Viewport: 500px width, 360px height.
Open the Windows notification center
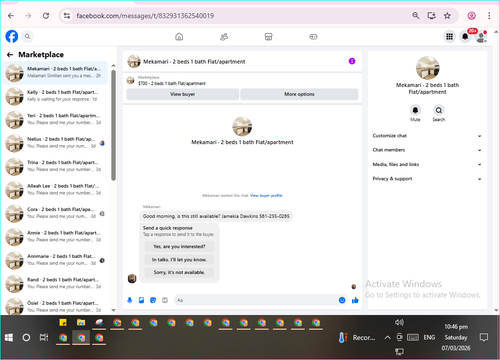click(x=483, y=338)
